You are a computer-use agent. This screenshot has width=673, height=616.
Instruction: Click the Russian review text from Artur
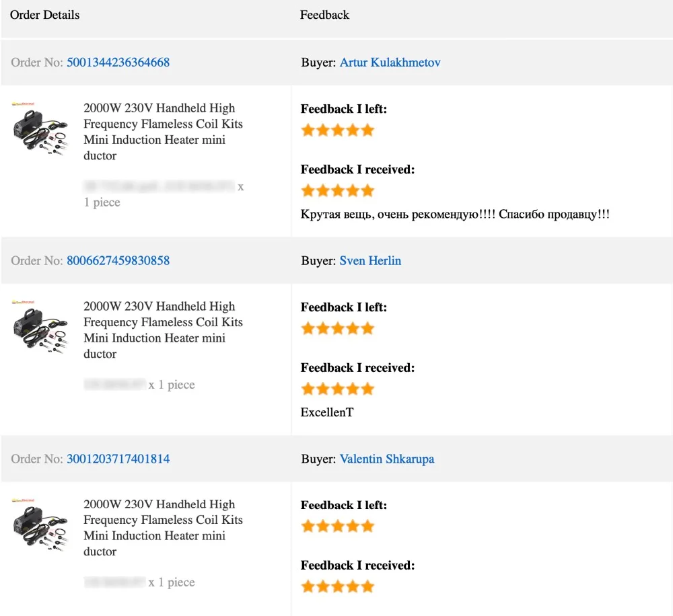pyautogui.click(x=455, y=215)
